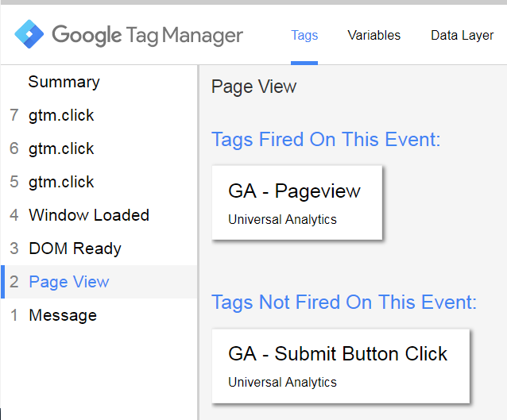Select the Window Loaded event
This screenshot has height=420, width=507.
point(88,215)
